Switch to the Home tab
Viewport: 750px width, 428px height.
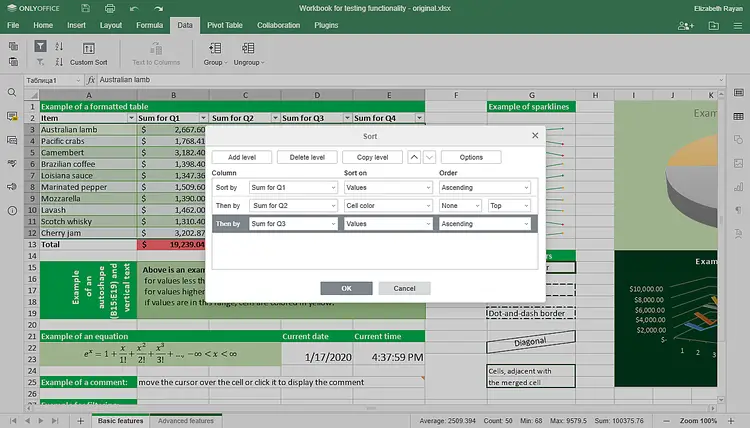pyautogui.click(x=43, y=25)
